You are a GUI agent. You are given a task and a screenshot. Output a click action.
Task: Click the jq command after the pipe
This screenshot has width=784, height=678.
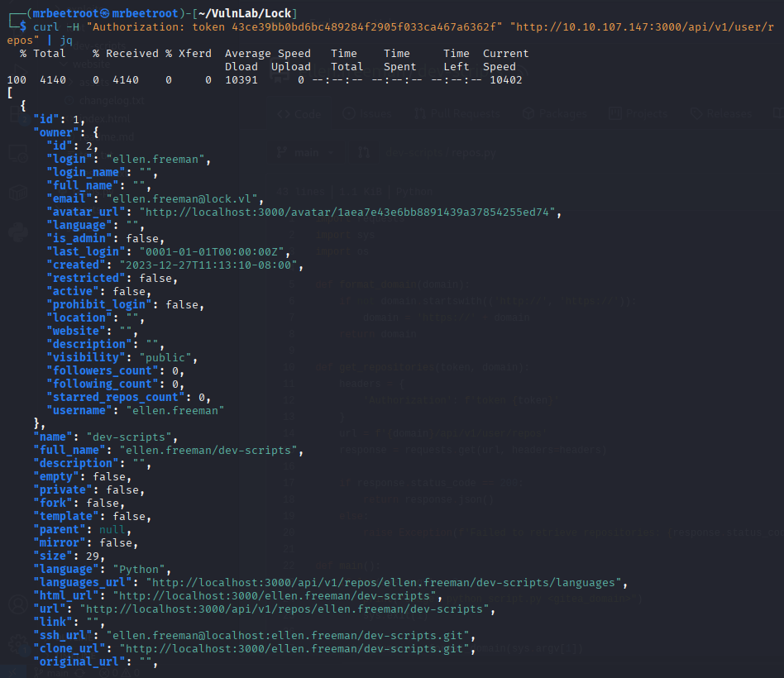[x=66, y=41]
